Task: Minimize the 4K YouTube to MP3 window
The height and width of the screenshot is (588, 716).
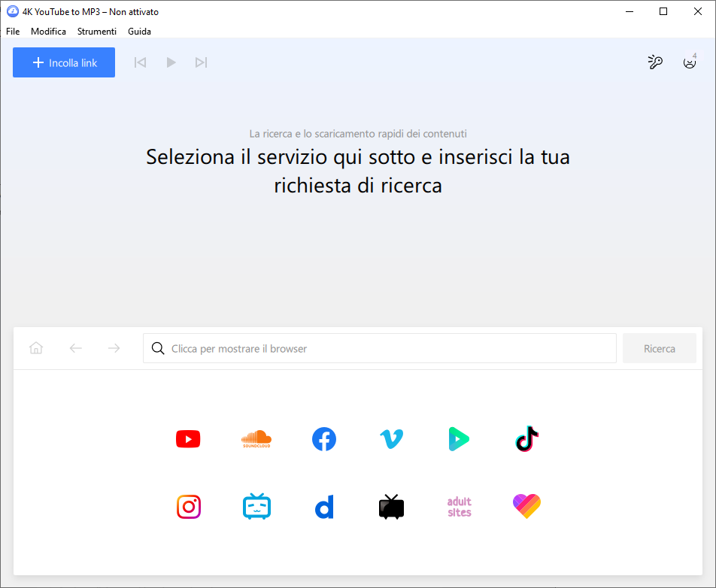Action: tap(630, 11)
